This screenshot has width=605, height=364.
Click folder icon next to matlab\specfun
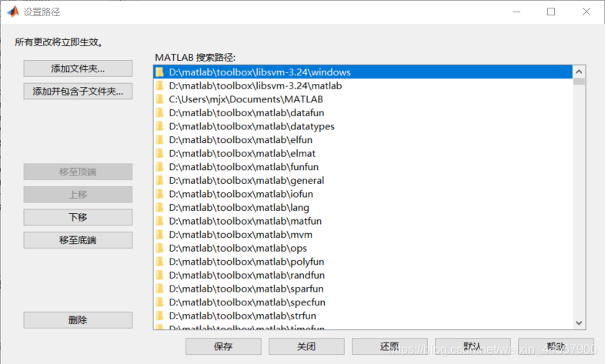click(x=160, y=302)
